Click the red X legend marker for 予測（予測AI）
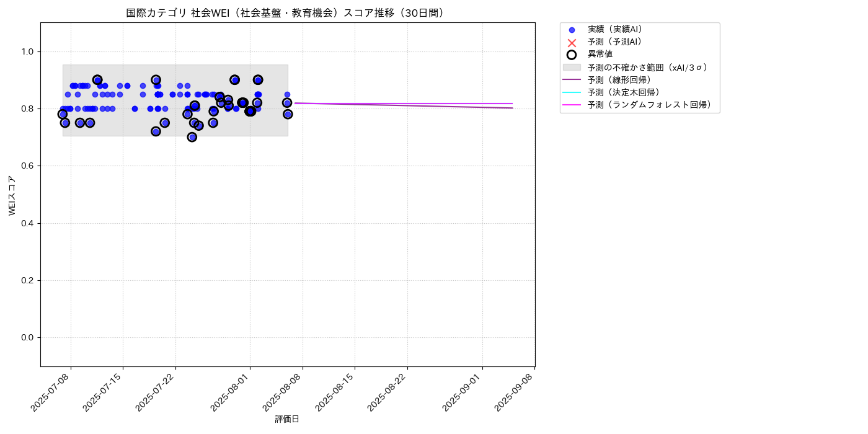The image size is (868, 434). coord(572,42)
